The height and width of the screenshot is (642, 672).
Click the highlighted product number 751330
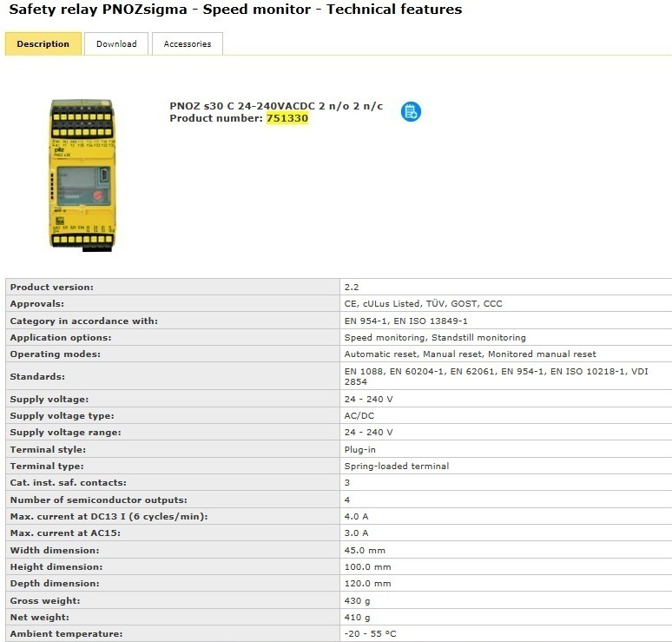[287, 118]
